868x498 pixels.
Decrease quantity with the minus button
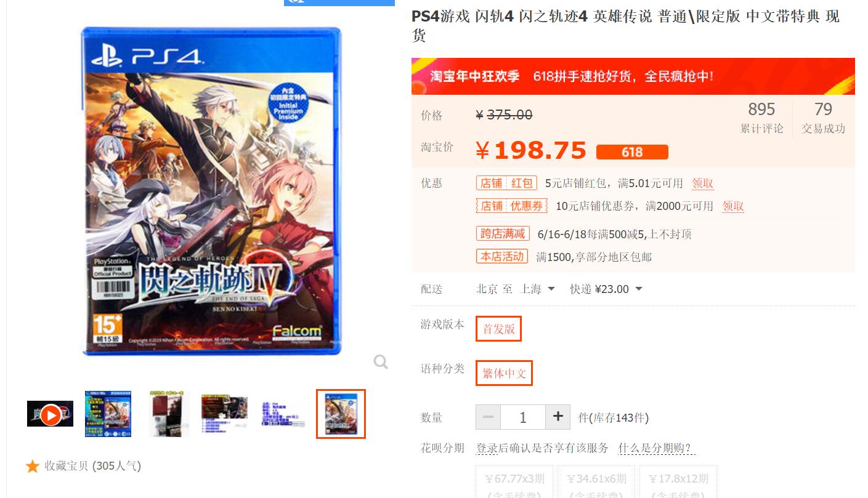[488, 417]
